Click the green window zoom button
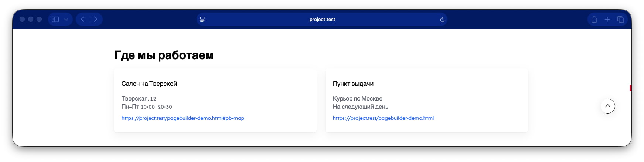Screen dimensions: 644x162 (39, 19)
